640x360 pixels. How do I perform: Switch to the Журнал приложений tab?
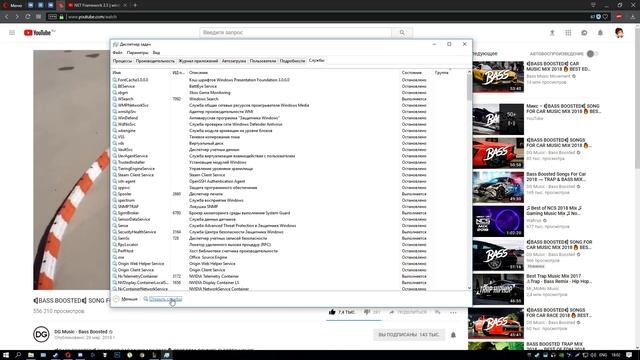(x=198, y=61)
